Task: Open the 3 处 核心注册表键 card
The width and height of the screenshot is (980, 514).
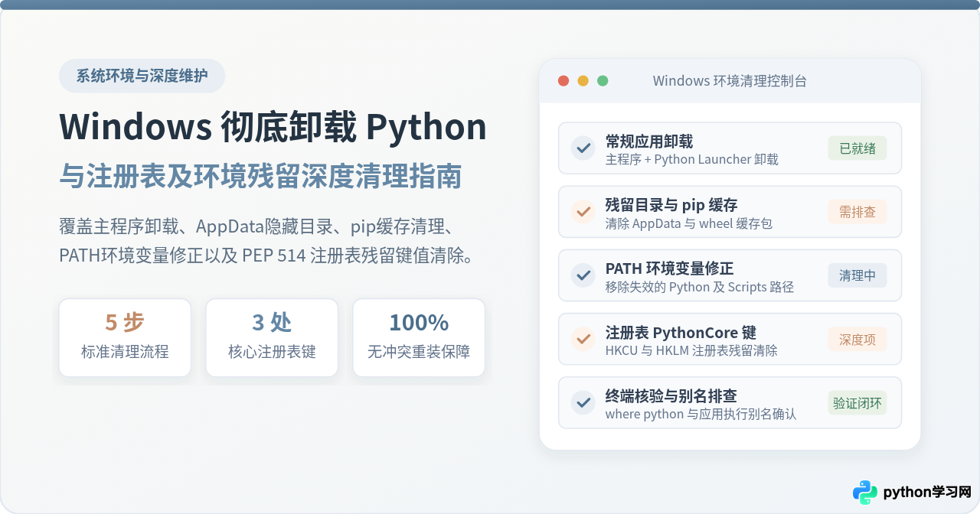Action: (272, 337)
